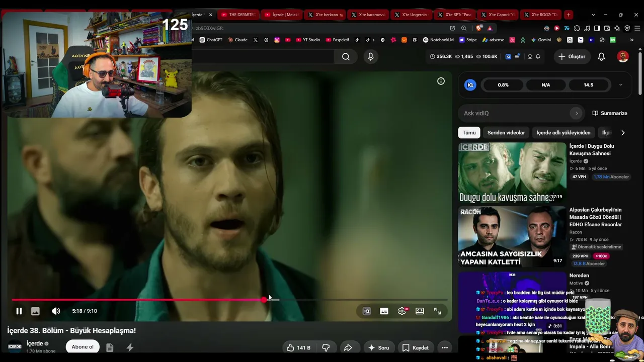Screen dimensions: 644x362
Task: Switch to the X'te ROGZ browser tab
Action: click(x=541, y=15)
